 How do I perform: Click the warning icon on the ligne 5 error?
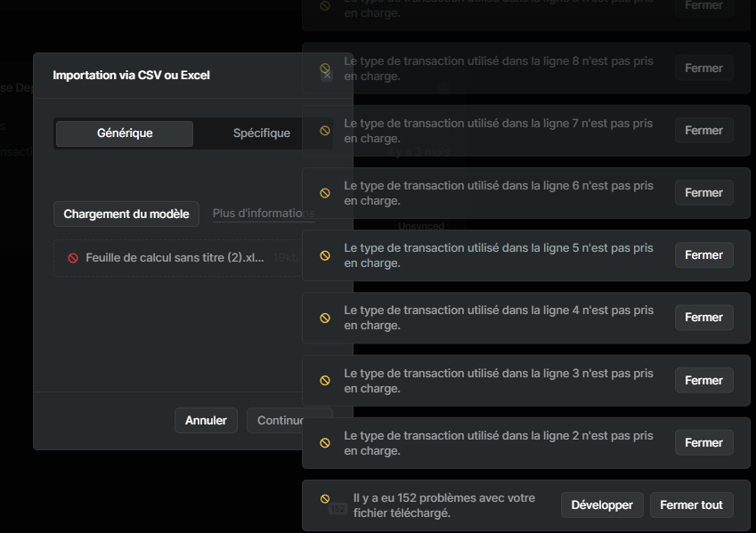click(x=325, y=255)
